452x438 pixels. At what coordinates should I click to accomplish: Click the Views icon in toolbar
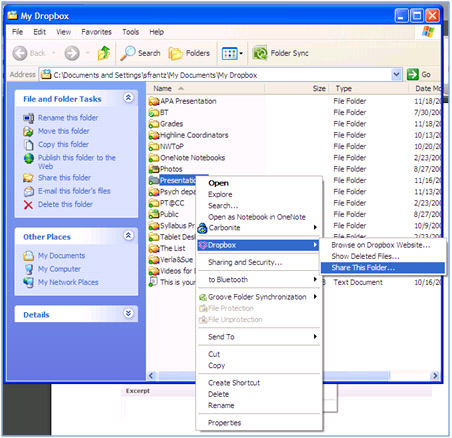[x=230, y=53]
